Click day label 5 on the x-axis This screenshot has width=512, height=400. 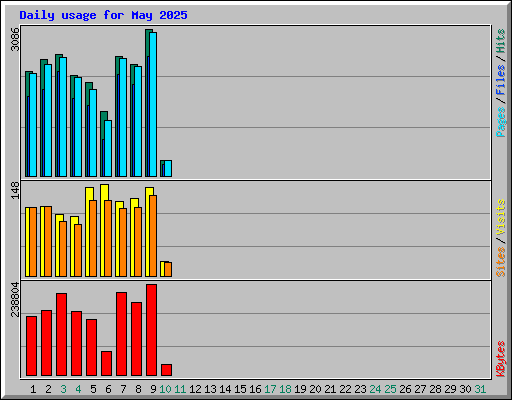[93, 389]
